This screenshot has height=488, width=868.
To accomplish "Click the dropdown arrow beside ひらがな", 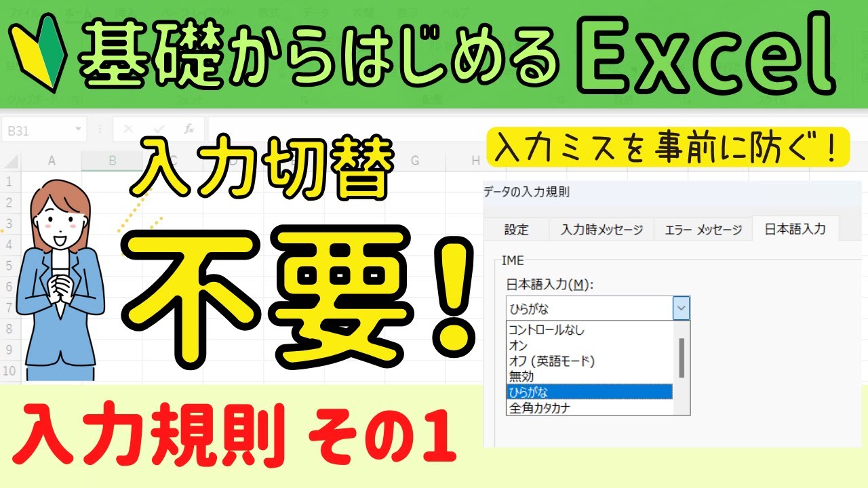I will pos(681,308).
